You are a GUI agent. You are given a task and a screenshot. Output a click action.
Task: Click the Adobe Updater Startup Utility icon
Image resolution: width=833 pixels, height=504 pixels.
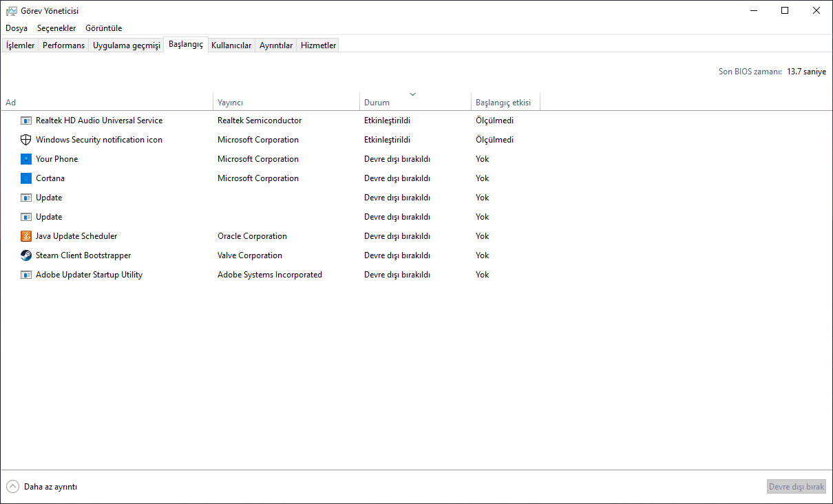26,275
